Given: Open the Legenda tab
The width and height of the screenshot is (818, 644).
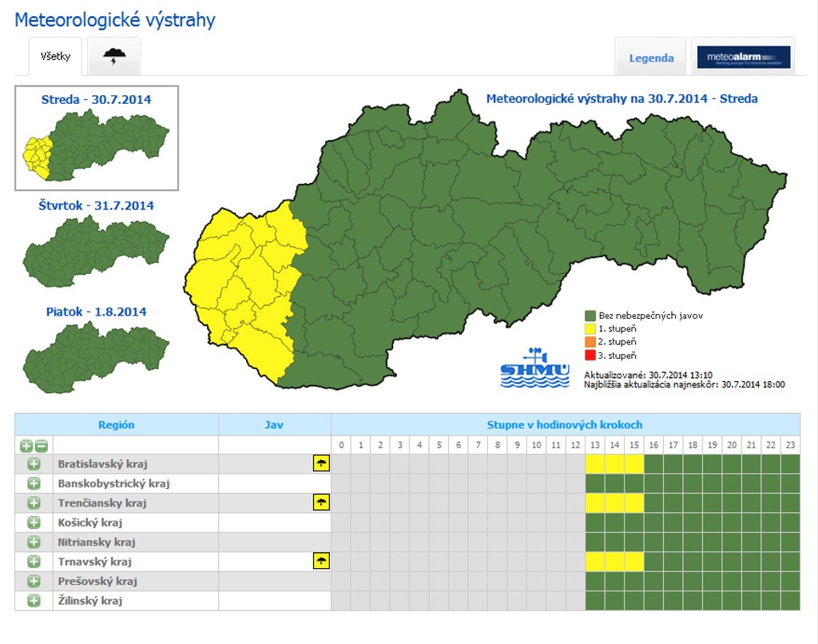Looking at the screenshot, I should pos(651,58).
